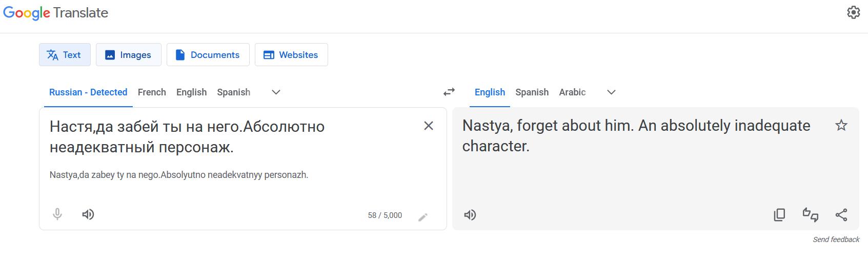Open the Settings gear icon

pos(853,12)
